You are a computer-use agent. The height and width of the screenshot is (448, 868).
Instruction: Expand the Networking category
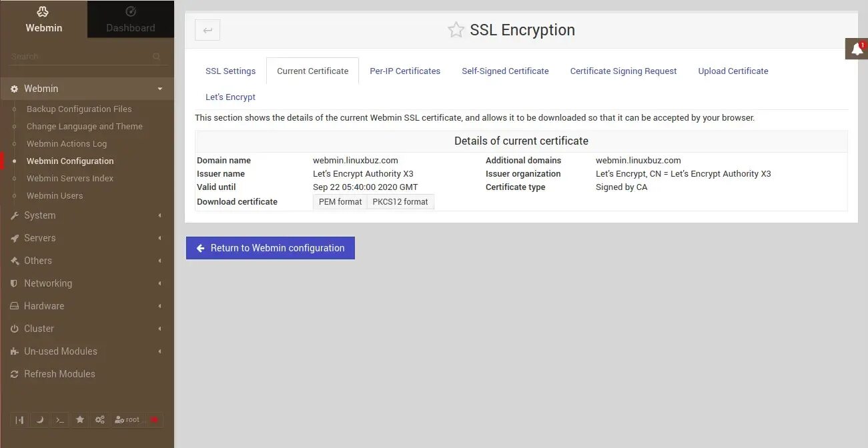(87, 283)
